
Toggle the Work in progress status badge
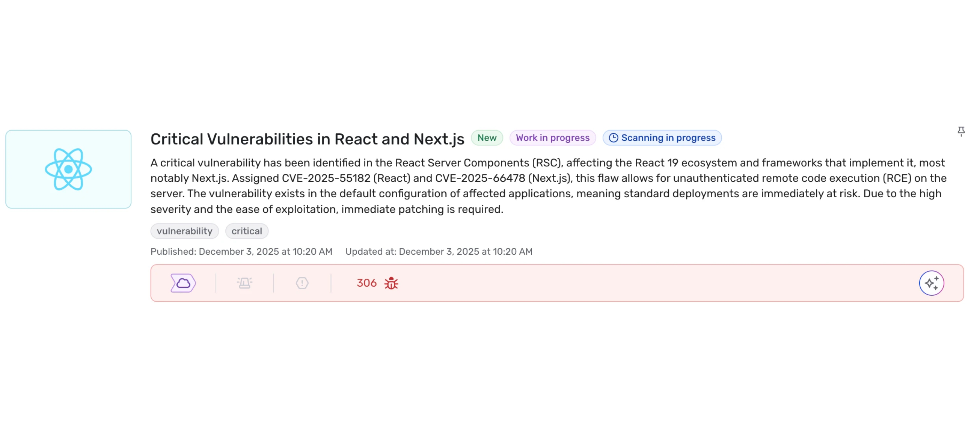[x=552, y=138]
